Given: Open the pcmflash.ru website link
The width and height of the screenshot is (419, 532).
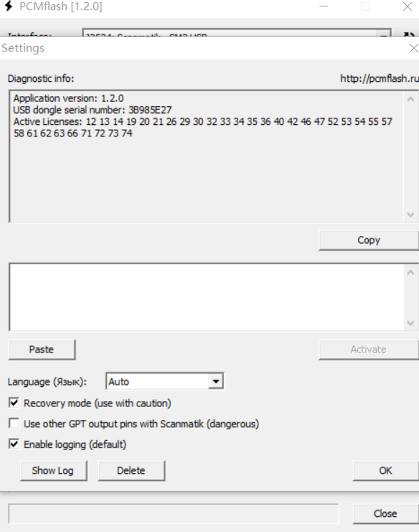Looking at the screenshot, I should pos(379,79).
